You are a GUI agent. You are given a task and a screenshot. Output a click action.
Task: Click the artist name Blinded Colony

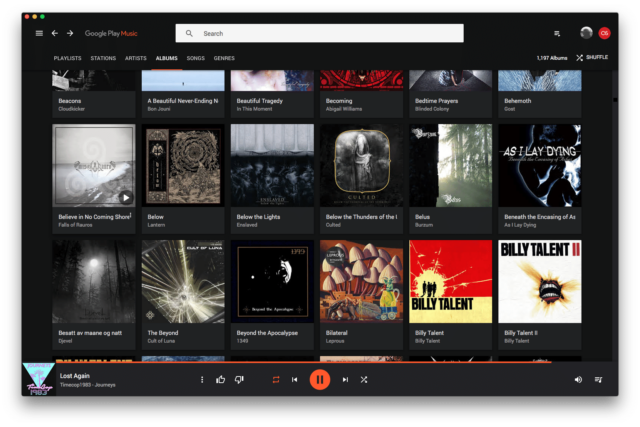click(432, 109)
